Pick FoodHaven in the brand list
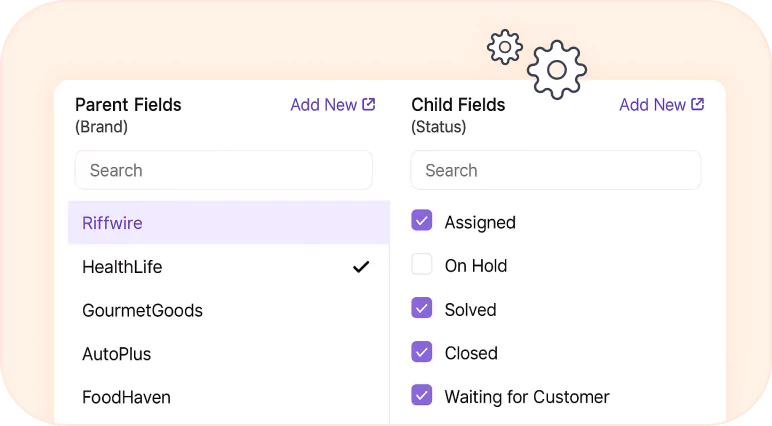Screen dimensions: 772x426 (x=228, y=397)
